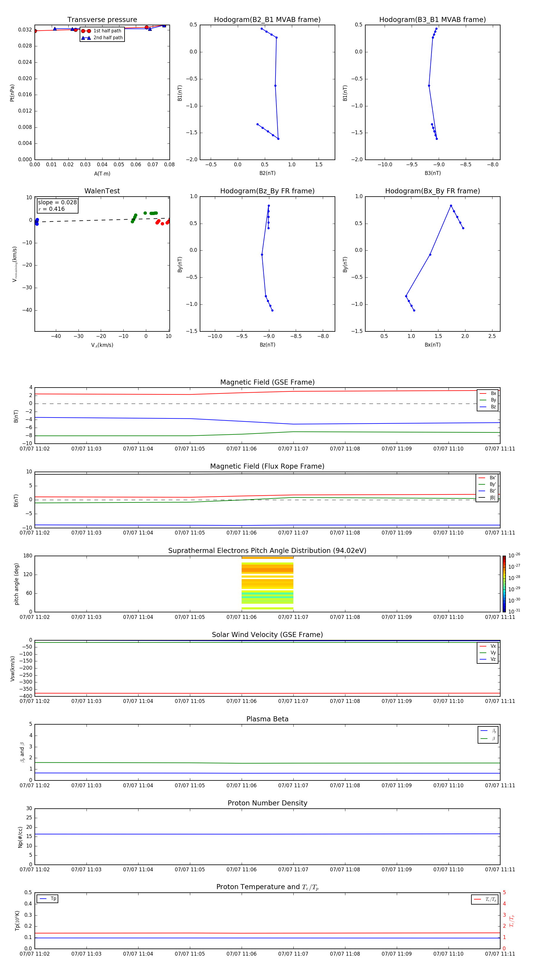The image size is (535, 980).
Task: Click the 'Pt(nPa)' y-axis label
Action: click(12, 92)
